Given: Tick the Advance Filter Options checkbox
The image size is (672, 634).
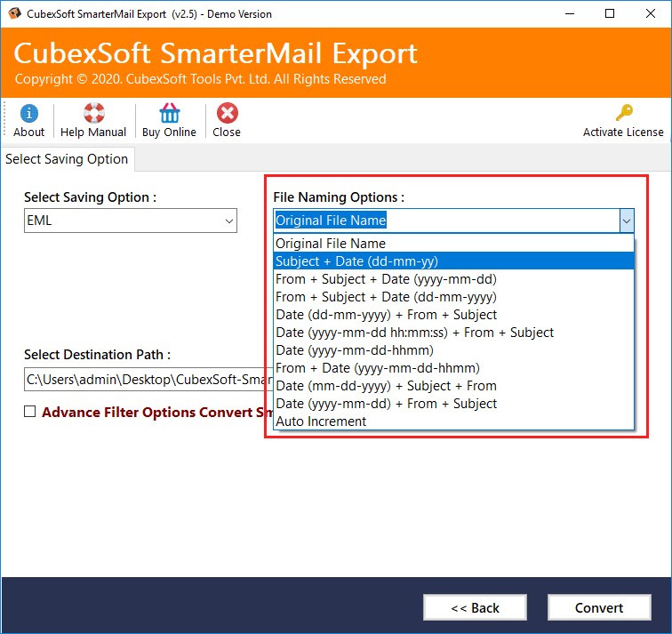Looking at the screenshot, I should (29, 412).
